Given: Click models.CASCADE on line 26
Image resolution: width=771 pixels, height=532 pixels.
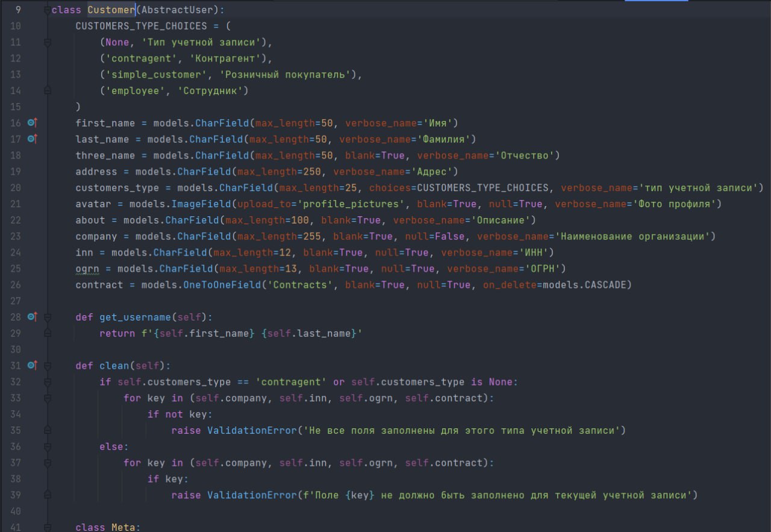Looking at the screenshot, I should [x=585, y=284].
